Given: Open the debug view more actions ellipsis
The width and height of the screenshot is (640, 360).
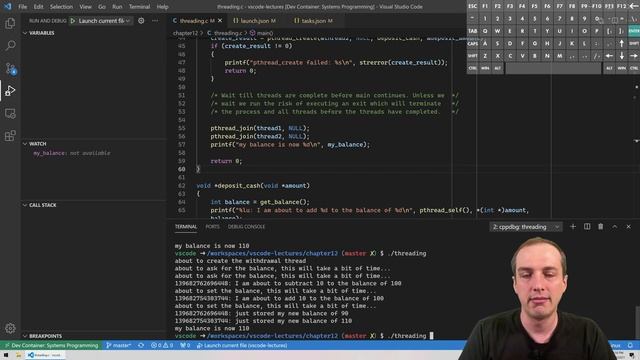Looking at the screenshot, I should point(155,21).
